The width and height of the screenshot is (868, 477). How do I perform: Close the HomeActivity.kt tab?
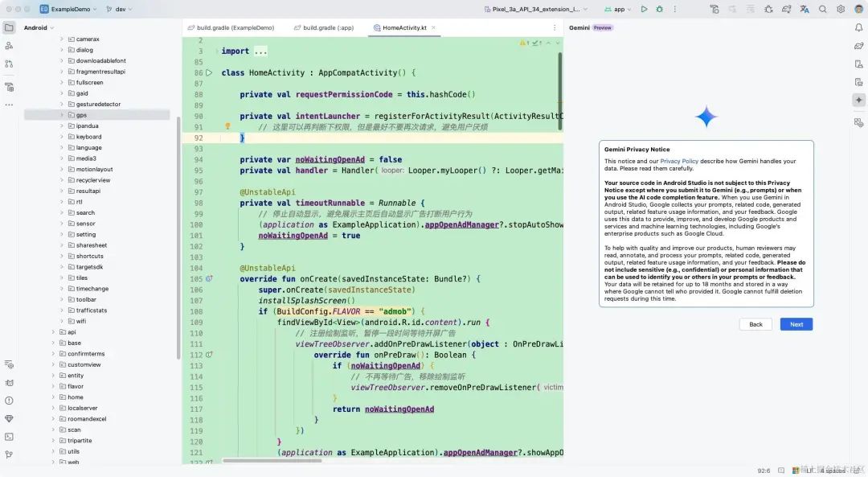[433, 27]
